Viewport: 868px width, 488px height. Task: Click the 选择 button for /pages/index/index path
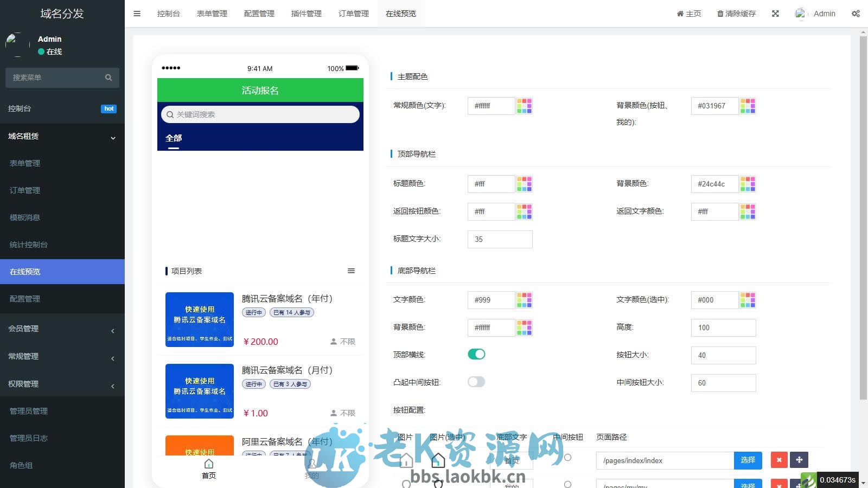[748, 460]
